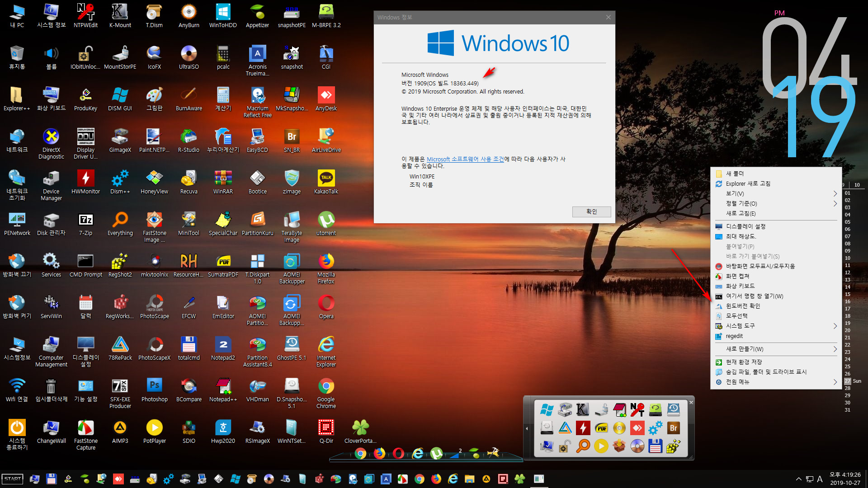This screenshot has height=488, width=868.
Task: Open Photoshop desktop shortcut
Action: [x=154, y=390]
